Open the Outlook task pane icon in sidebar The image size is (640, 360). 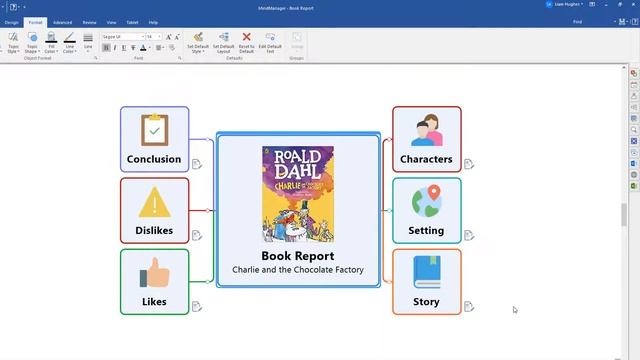(634, 163)
